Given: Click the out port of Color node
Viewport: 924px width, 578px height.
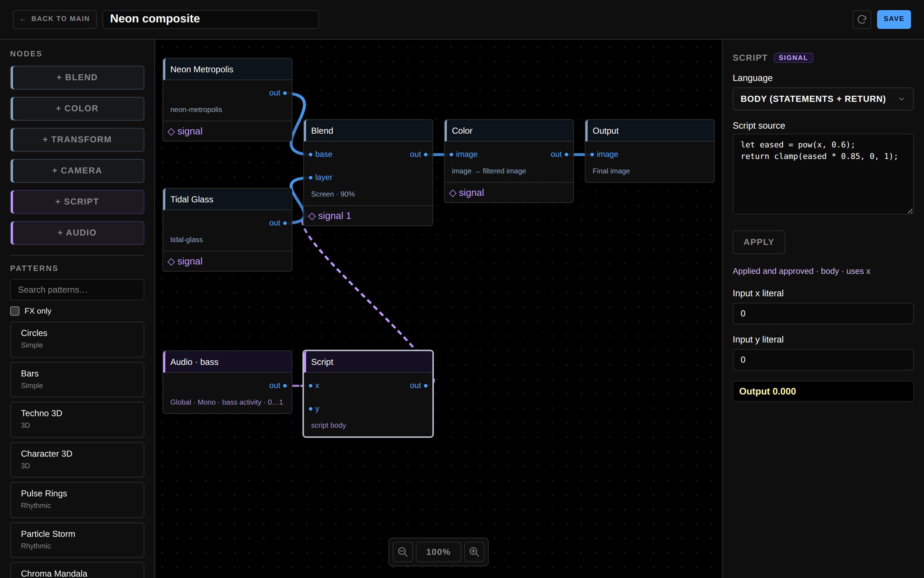Looking at the screenshot, I should [566, 155].
